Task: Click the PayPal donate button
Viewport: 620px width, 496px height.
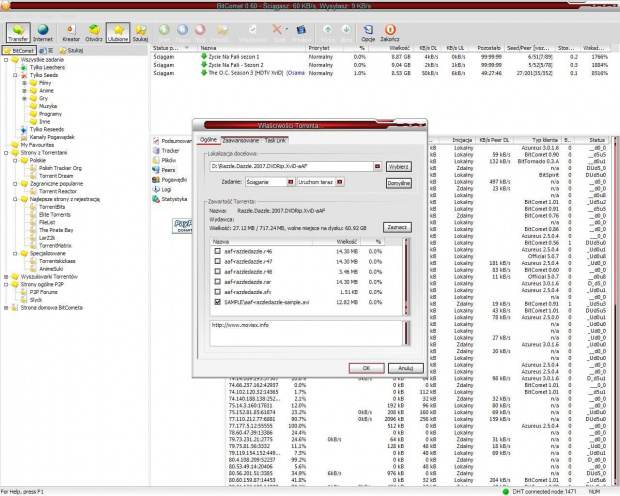Action: tap(182, 226)
